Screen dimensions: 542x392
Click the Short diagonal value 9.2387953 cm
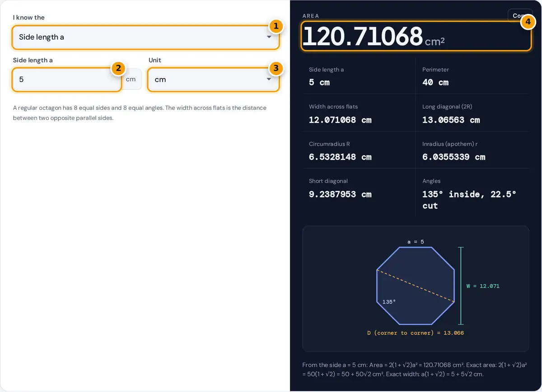tap(340, 194)
